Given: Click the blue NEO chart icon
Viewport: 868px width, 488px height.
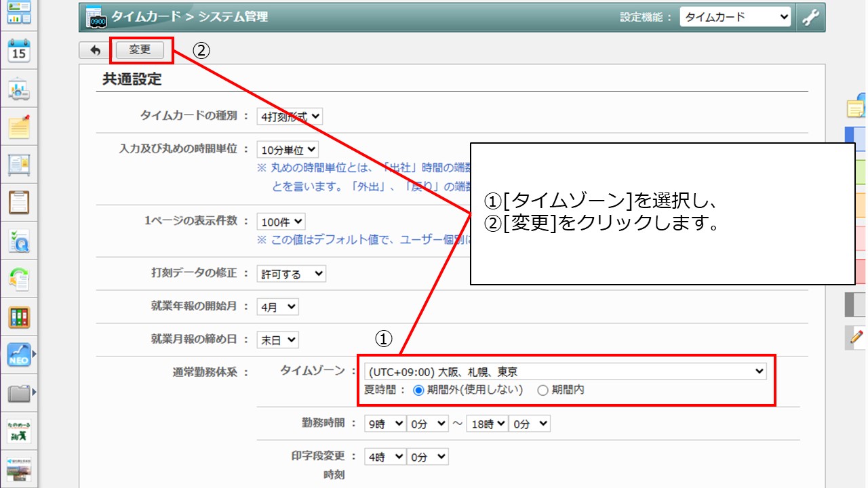Looking at the screenshot, I should point(19,354).
